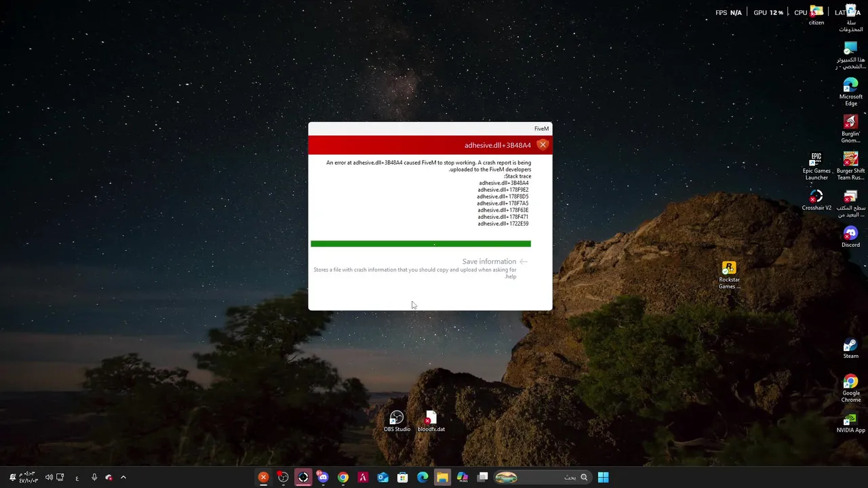Open Task View in the taskbar
Screen dimensions: 868x488
tap(482, 477)
